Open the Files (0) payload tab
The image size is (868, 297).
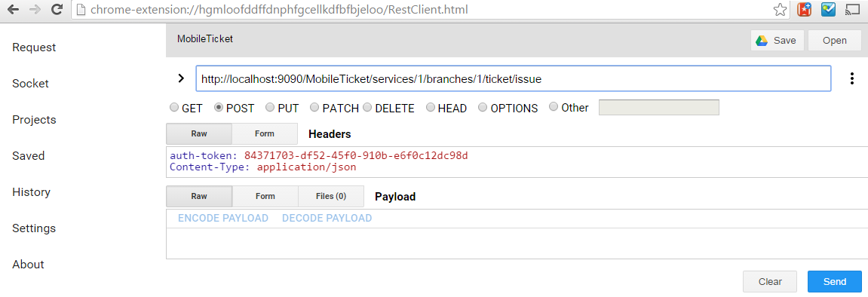pyautogui.click(x=331, y=196)
